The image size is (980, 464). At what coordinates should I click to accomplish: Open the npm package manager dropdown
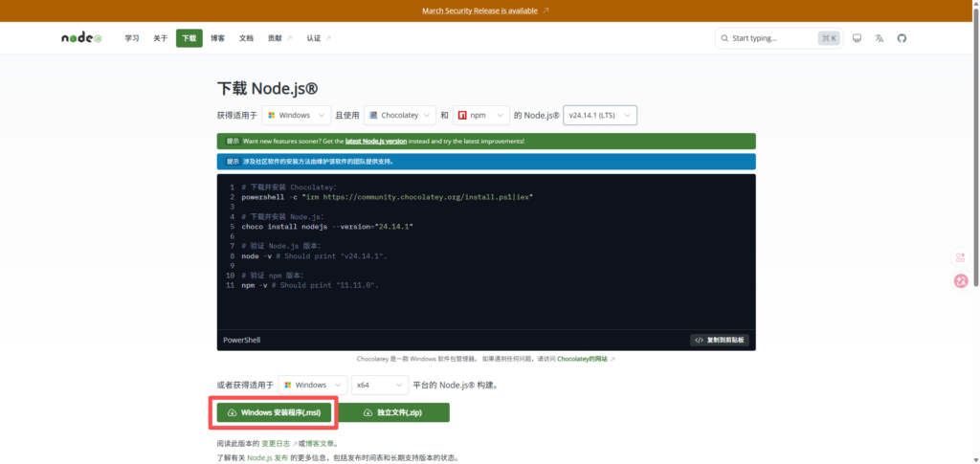[481, 115]
